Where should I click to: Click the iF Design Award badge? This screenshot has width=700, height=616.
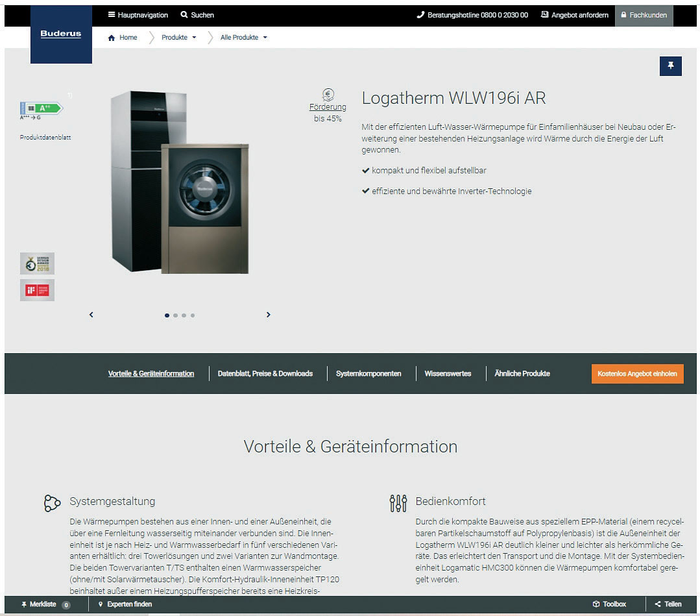pyautogui.click(x=37, y=290)
